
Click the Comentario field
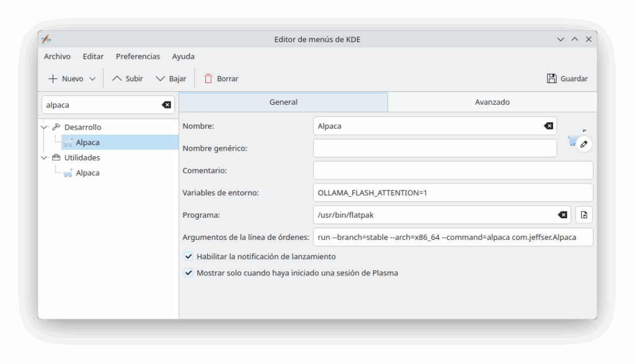click(453, 171)
